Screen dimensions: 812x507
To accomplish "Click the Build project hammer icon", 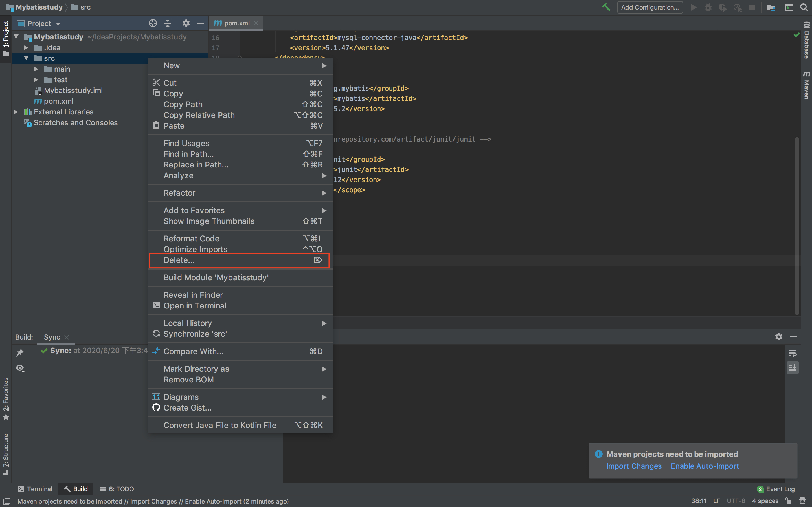I will [606, 7].
